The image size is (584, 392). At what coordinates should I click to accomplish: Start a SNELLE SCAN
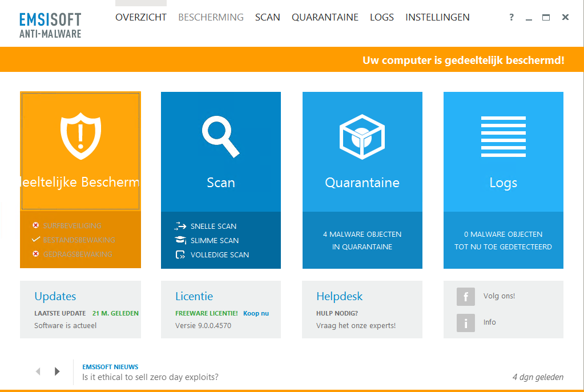tap(214, 226)
